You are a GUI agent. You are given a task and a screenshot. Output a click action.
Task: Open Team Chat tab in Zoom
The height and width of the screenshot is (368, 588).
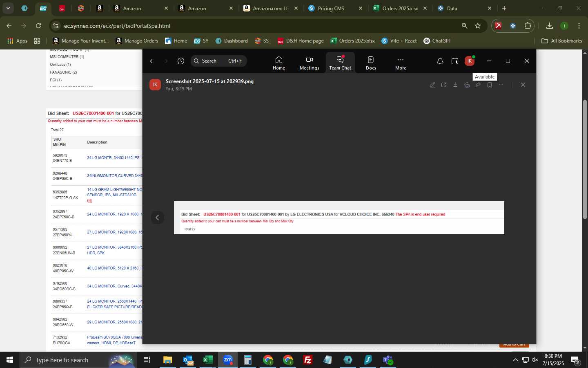340,63
